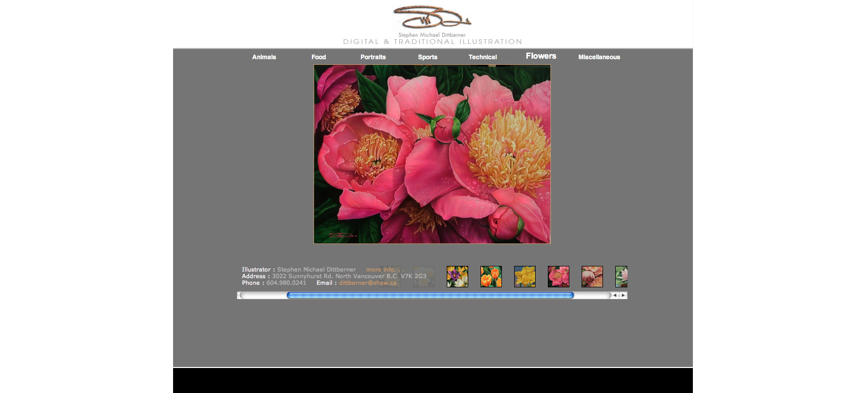Click the scroll left arrow button
868x393 pixels.
tap(615, 295)
